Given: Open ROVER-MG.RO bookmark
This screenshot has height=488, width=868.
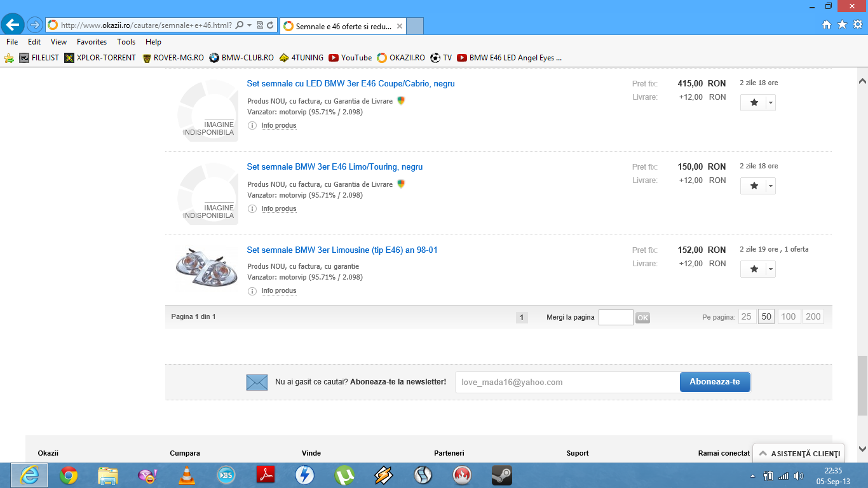Looking at the screenshot, I should (173, 58).
